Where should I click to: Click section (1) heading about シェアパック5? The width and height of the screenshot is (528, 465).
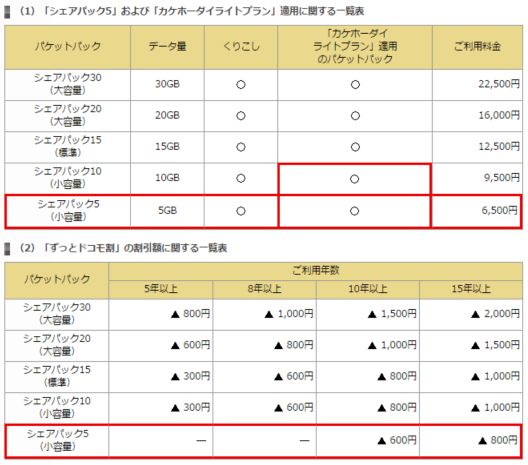coord(192,12)
